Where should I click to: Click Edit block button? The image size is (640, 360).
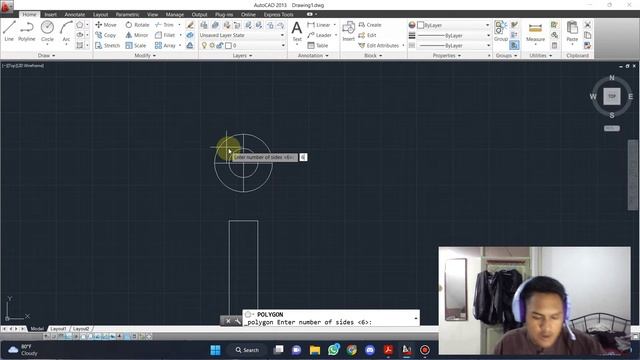point(367,35)
